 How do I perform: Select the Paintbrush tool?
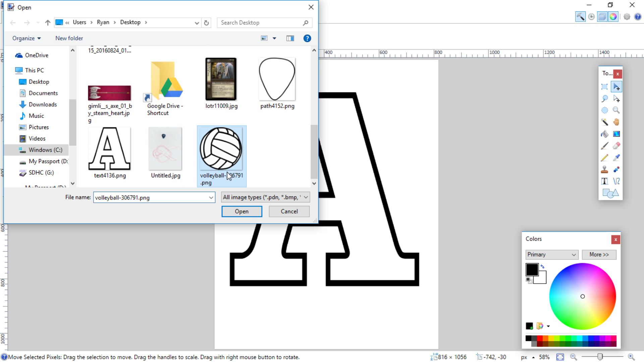coord(604,146)
